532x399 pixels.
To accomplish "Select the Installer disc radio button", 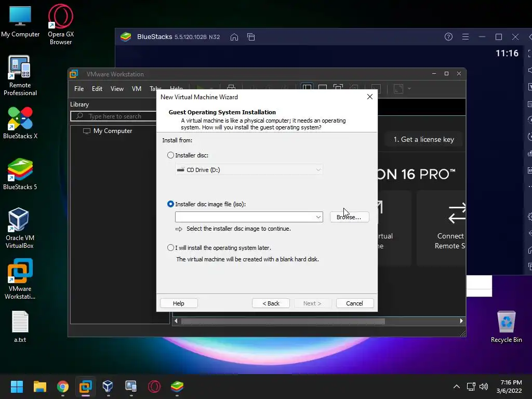I will pos(170,155).
